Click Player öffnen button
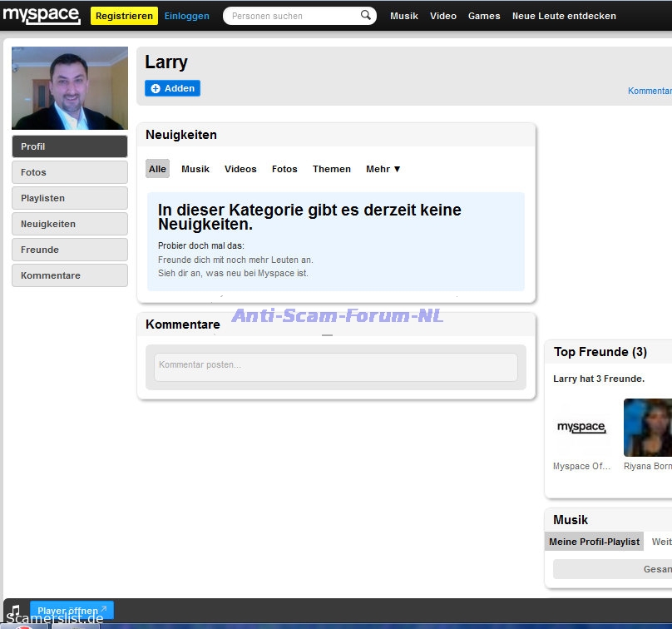672x629 pixels. pos(72,611)
